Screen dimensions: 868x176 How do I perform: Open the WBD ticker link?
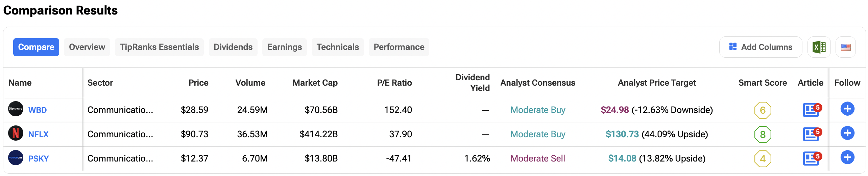38,110
